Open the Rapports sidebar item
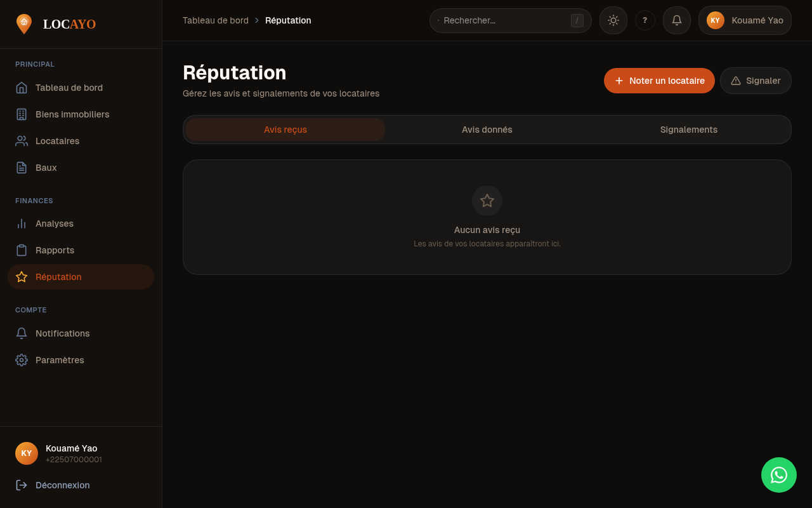 55,250
